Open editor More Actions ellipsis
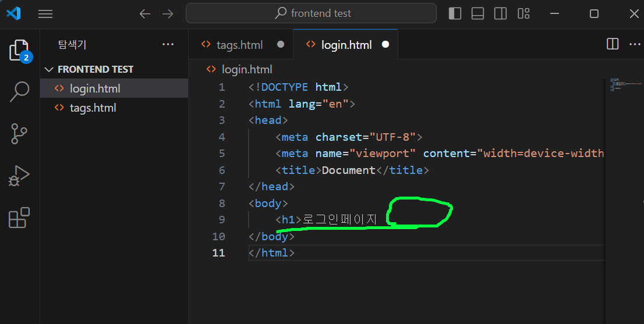This screenshot has height=324, width=644. pos(635,44)
